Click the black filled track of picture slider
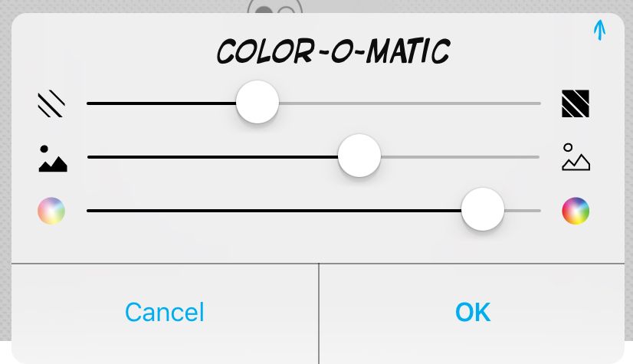The image size is (633, 364). tap(213, 157)
